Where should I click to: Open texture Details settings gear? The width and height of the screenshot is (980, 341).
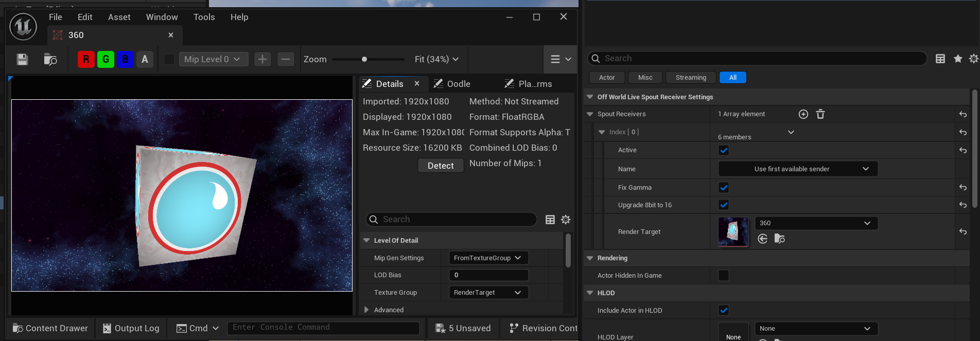click(x=566, y=220)
